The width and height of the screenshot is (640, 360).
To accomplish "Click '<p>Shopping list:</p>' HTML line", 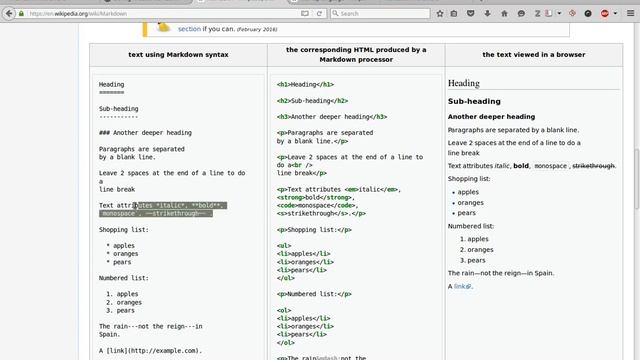I will pyautogui.click(x=314, y=230).
